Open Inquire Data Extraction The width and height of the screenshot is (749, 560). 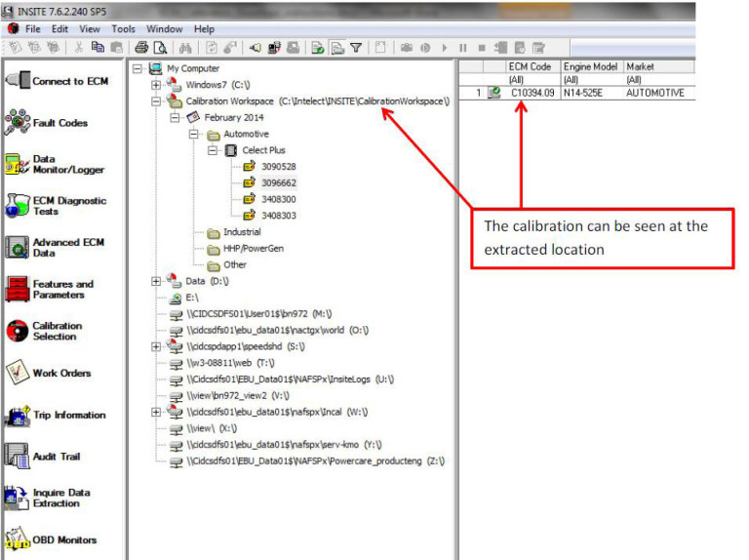(x=48, y=498)
